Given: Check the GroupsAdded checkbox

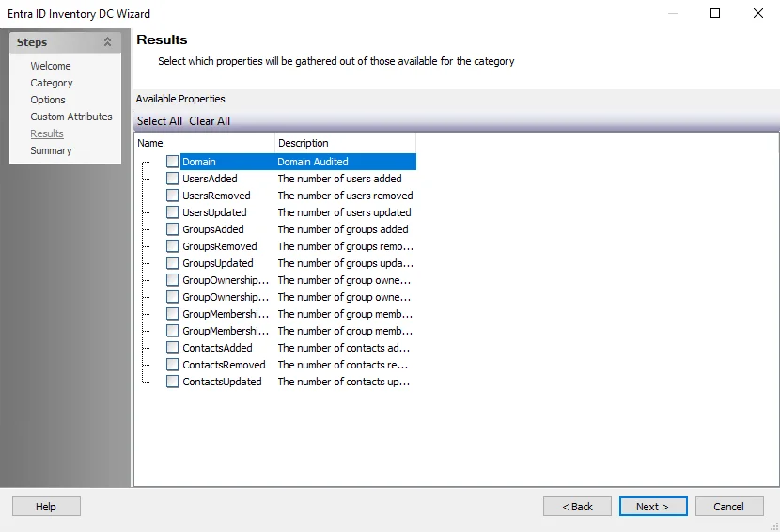Looking at the screenshot, I should (173, 229).
